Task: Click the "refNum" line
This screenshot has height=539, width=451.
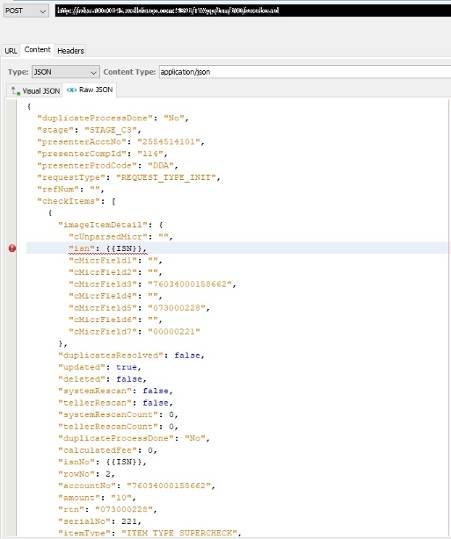Action: click(70, 189)
